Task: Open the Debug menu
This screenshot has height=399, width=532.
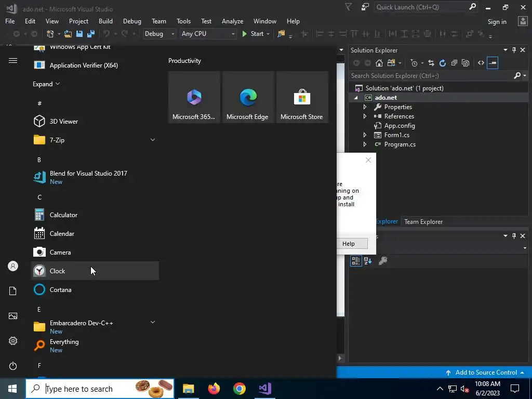Action: 132,21
